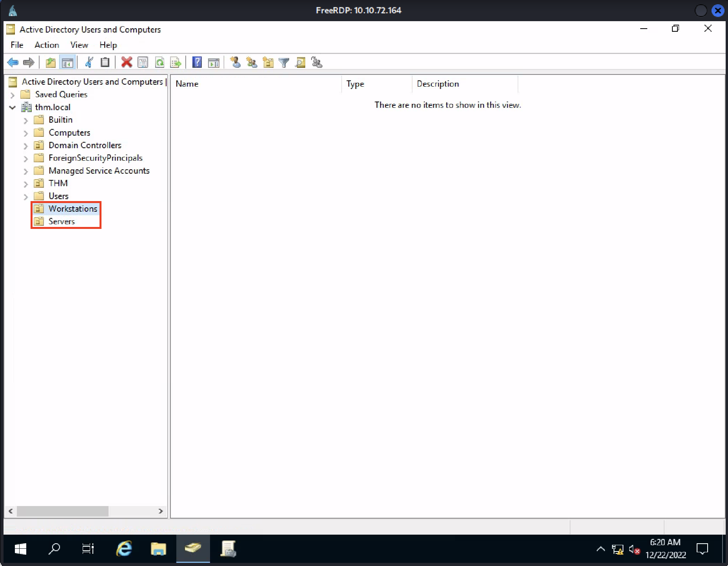
Task: Expand the ForeignSecurityPrincipals container
Action: 26,159
